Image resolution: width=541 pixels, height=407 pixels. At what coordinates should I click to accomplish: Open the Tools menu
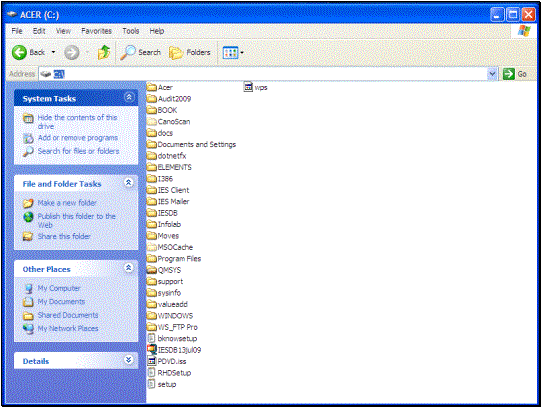tap(130, 31)
